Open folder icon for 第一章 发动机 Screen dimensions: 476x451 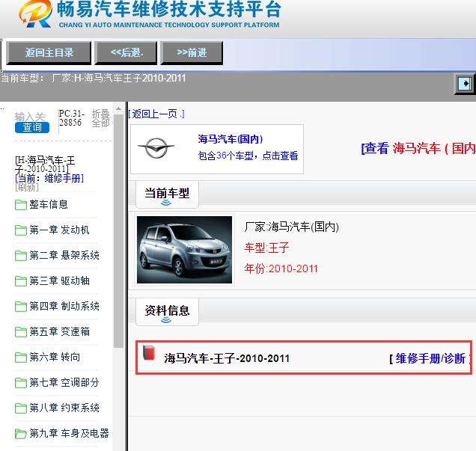pos(21,230)
